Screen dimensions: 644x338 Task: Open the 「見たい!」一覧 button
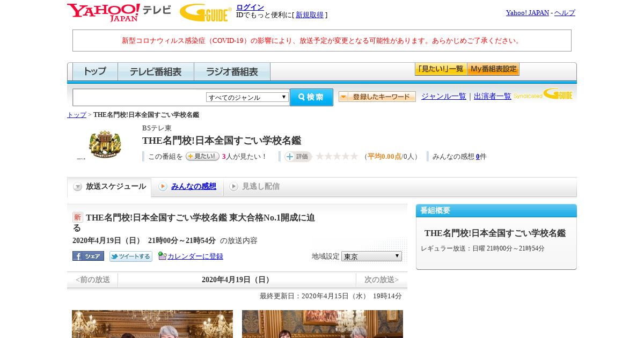pos(441,69)
